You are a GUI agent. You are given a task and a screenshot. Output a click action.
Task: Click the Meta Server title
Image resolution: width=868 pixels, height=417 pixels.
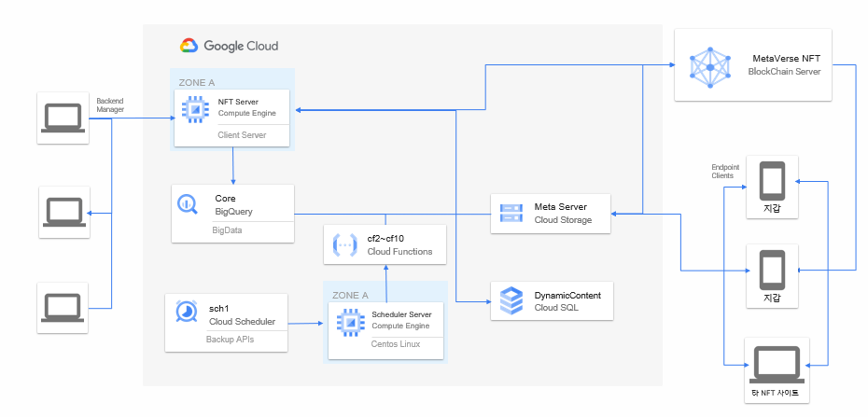pyautogui.click(x=561, y=207)
